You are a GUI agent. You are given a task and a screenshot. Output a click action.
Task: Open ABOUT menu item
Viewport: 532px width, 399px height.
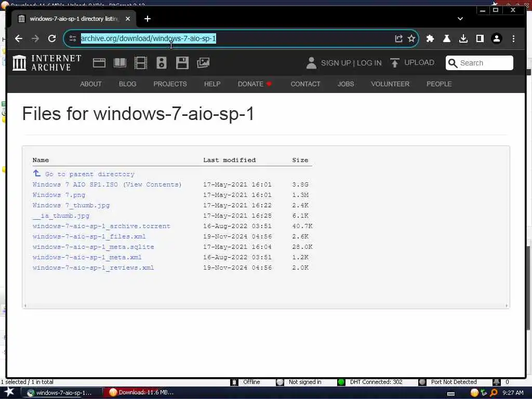tap(90, 84)
